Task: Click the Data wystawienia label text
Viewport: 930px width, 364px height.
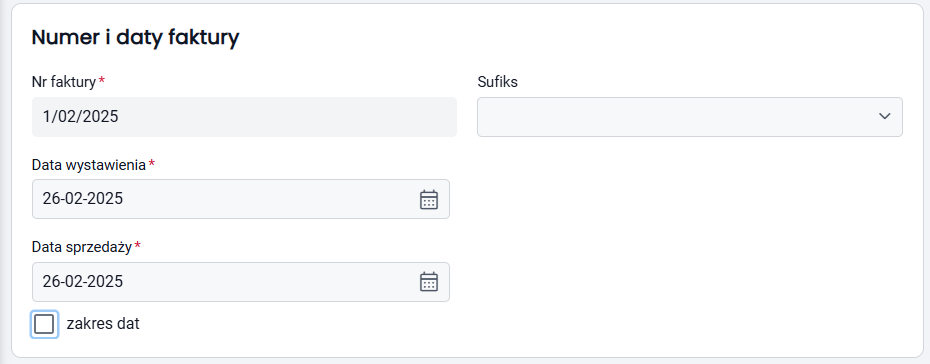Action: tap(89, 164)
